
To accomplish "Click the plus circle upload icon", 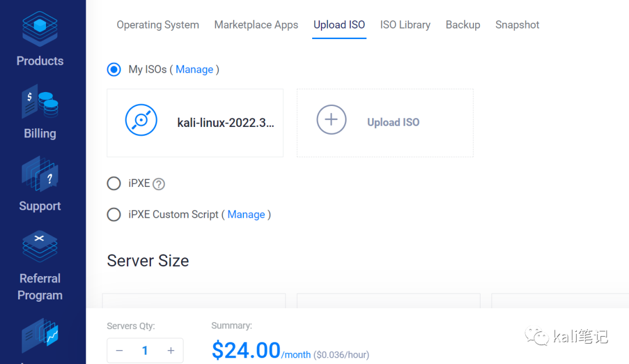I will [331, 120].
